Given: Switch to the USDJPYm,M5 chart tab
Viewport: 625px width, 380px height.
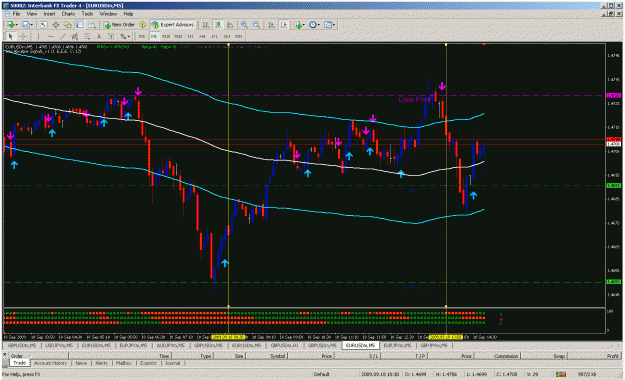Looking at the screenshot, I should pos(59,345).
